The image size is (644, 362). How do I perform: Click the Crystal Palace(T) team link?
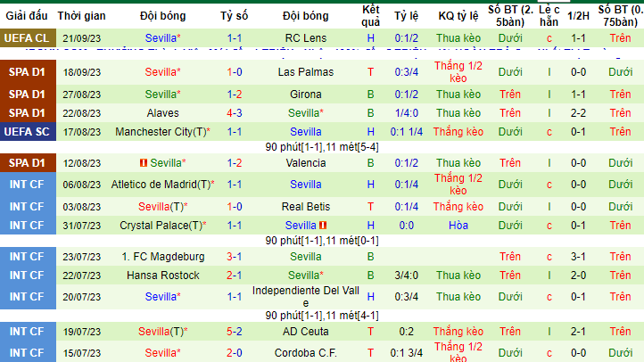click(161, 226)
